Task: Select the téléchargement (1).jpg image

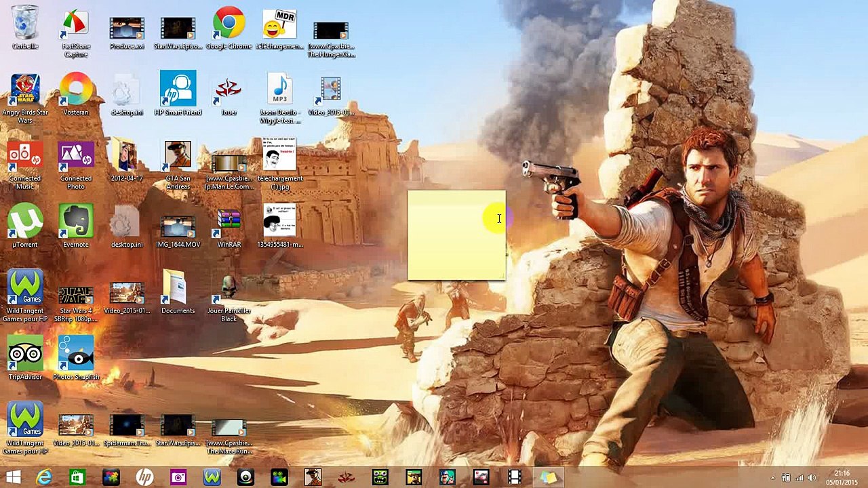Action: tap(279, 165)
